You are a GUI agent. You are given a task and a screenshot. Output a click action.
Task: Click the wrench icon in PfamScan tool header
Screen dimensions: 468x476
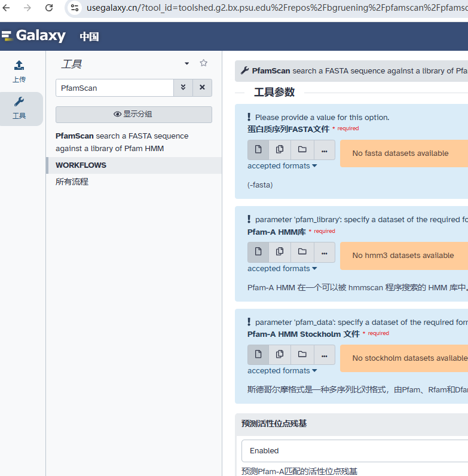point(244,70)
